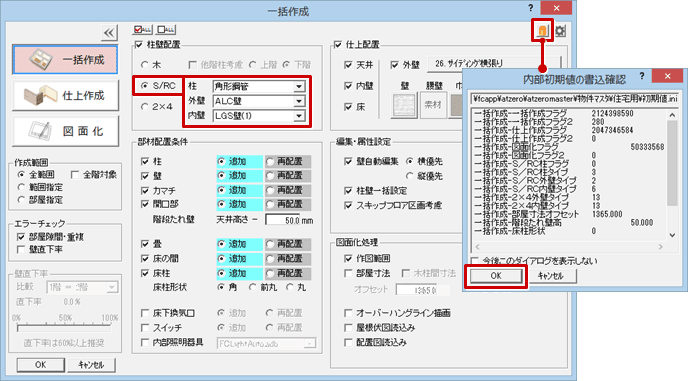Select the 腰壁 素材 thumbnail
688x381 pixels.
pos(434,105)
